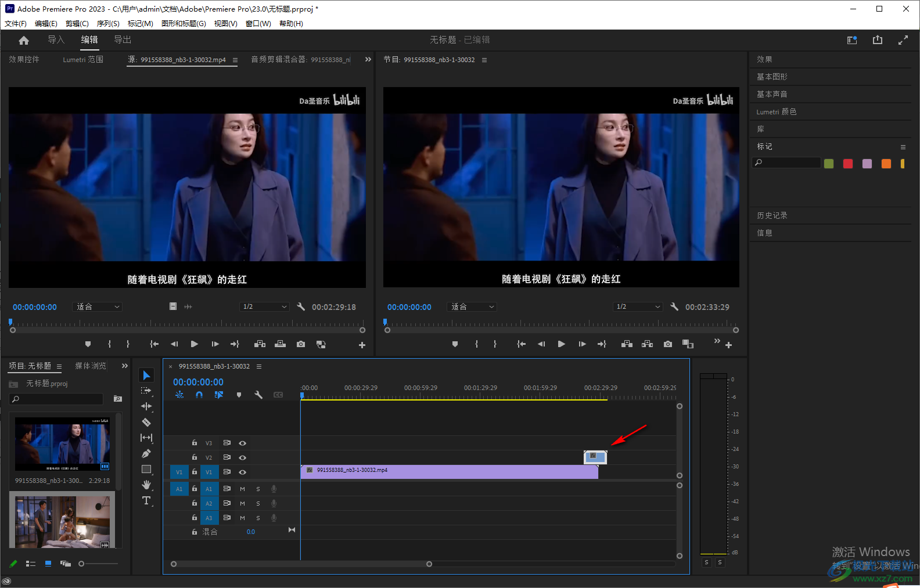Open 文件(F) menu

click(16, 24)
